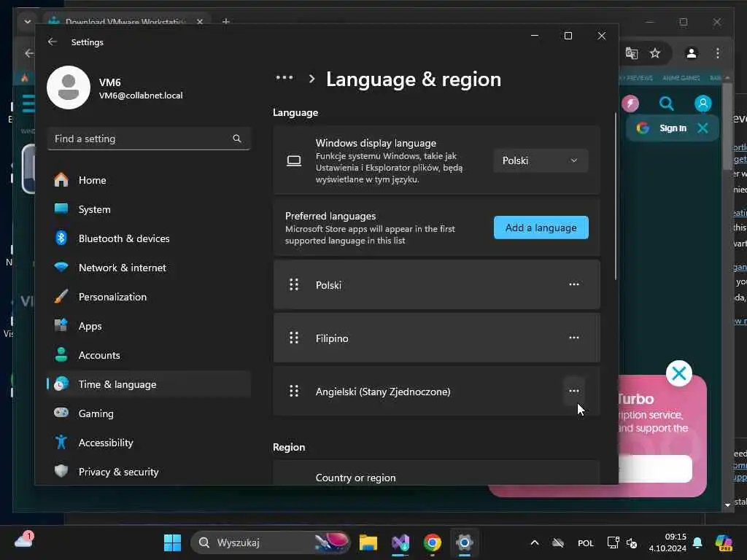Click the Add a language button
Screen dimensions: 747x560
(x=541, y=227)
